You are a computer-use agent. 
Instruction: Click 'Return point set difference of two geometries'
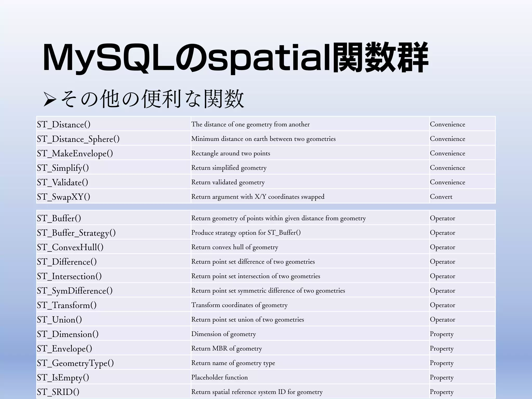253,262
